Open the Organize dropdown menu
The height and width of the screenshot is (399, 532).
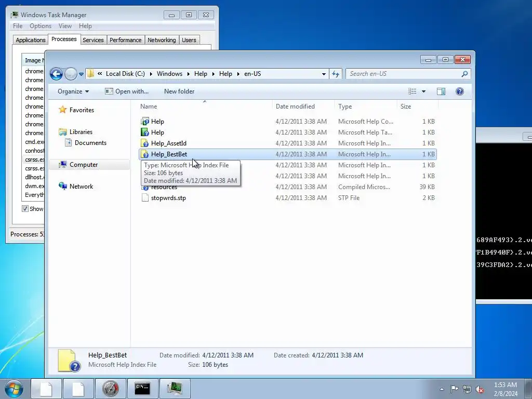pyautogui.click(x=73, y=91)
